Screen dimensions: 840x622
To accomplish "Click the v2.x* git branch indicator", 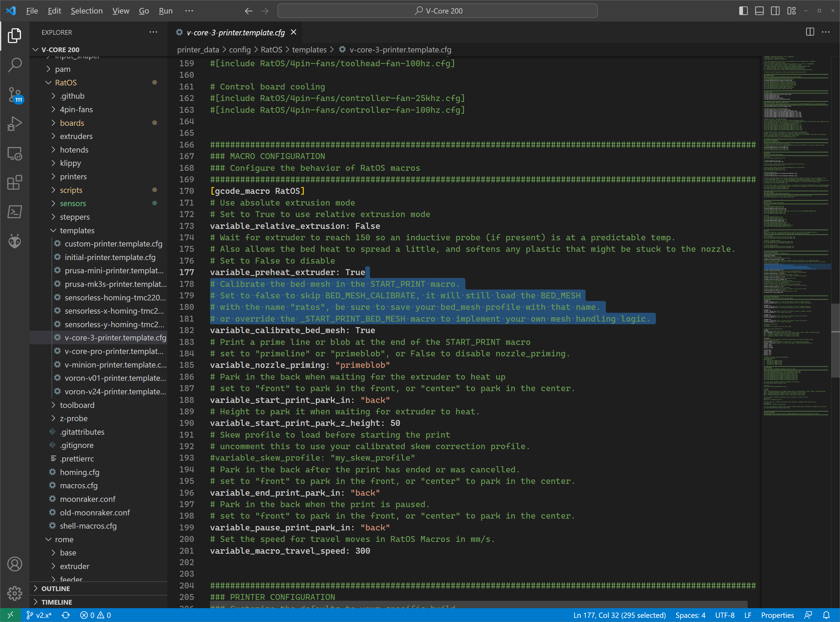I will click(39, 615).
